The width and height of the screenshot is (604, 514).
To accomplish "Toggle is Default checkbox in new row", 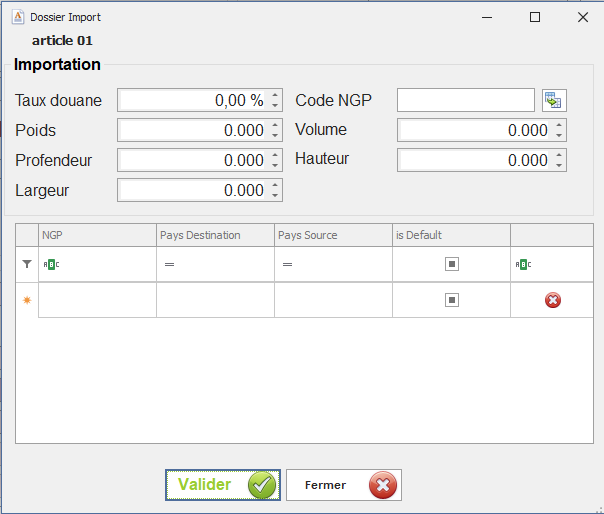I will tap(452, 300).
